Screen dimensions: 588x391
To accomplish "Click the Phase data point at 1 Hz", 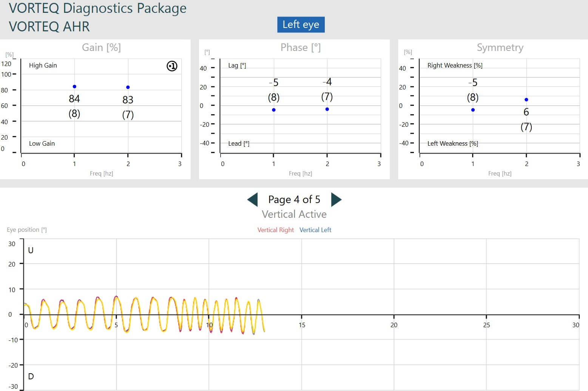I will pos(274,110).
